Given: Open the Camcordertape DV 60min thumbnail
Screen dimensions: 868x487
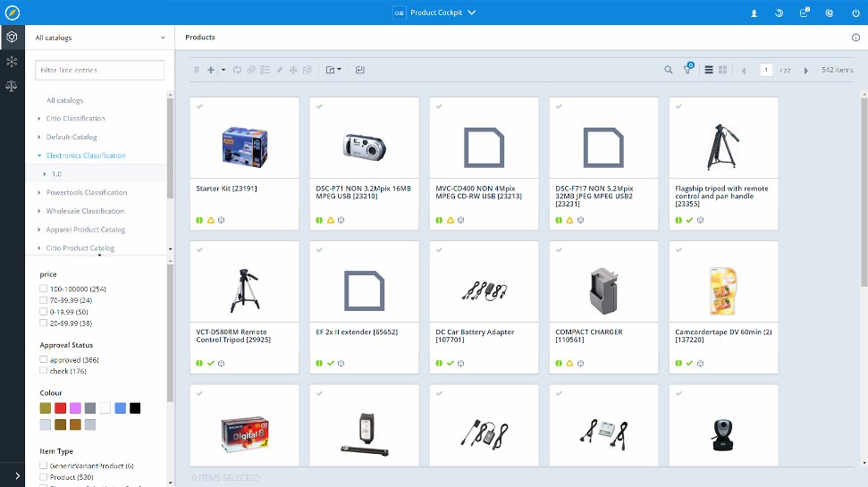Looking at the screenshot, I should (x=723, y=290).
